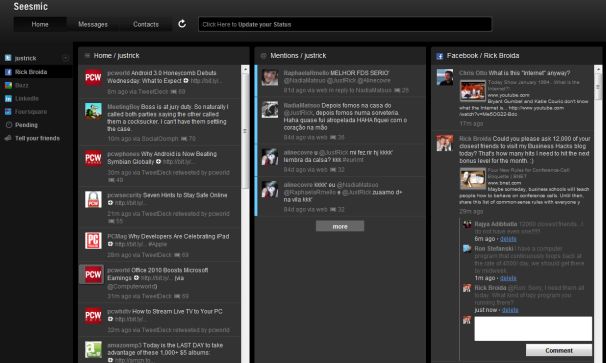Image resolution: width=606 pixels, height=363 pixels.
Task: Click Tell your friends
Action: 36,138
